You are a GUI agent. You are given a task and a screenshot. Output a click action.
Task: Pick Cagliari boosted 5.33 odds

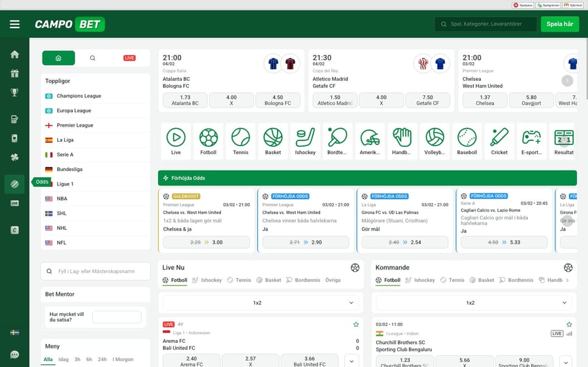click(504, 242)
